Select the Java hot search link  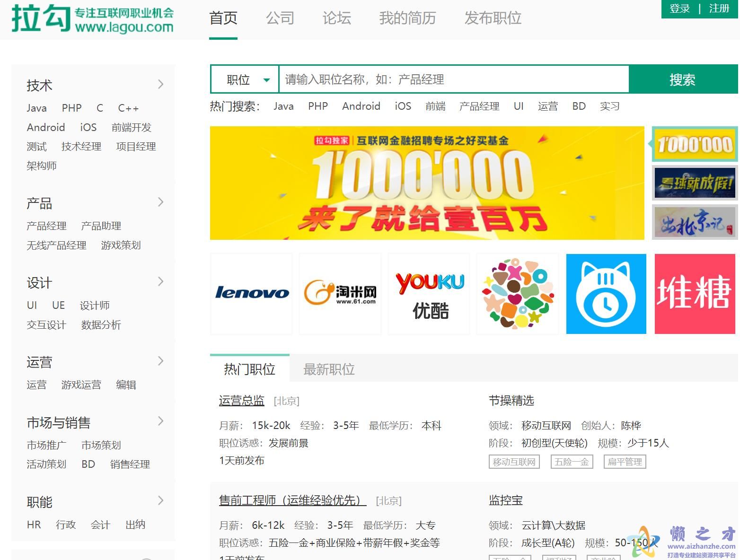coord(283,106)
